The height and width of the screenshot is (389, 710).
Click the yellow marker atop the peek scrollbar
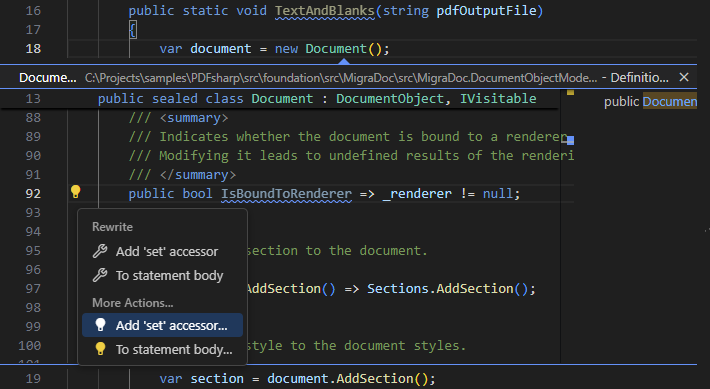pyautogui.click(x=571, y=92)
